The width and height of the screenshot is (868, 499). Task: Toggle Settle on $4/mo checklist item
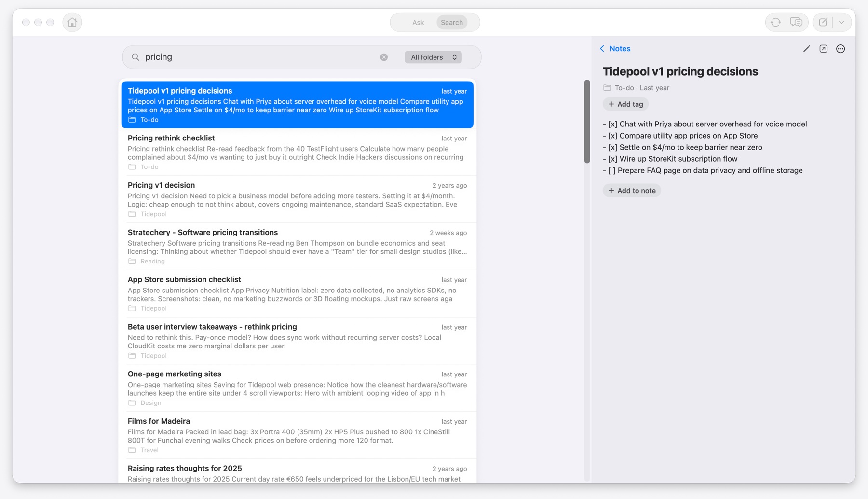tap(612, 147)
